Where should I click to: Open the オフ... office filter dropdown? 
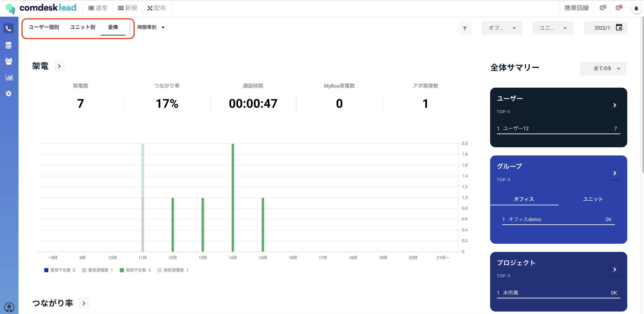pyautogui.click(x=502, y=28)
